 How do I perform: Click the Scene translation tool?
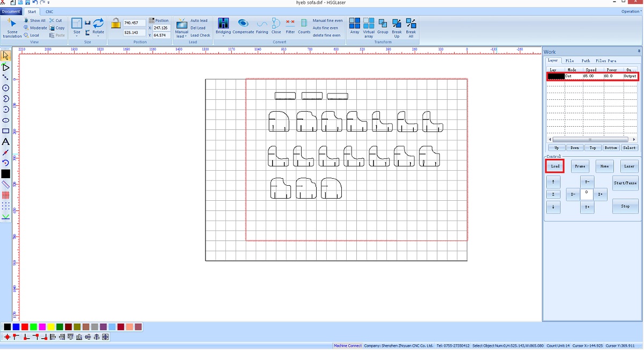(x=12, y=28)
